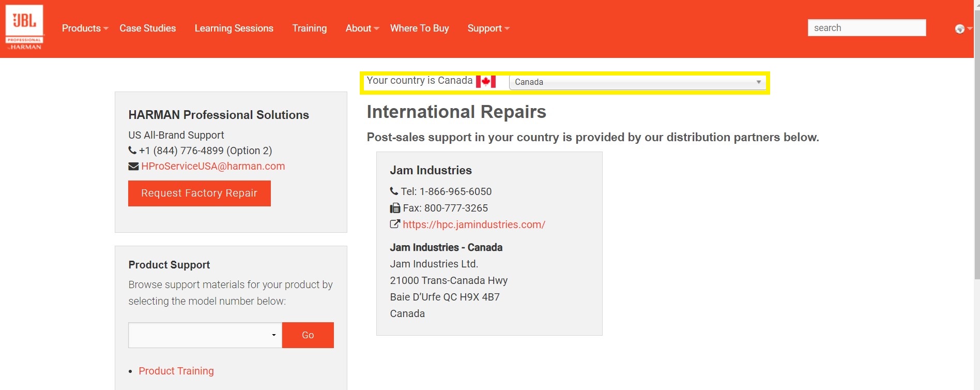Click the search input field

[867, 28]
